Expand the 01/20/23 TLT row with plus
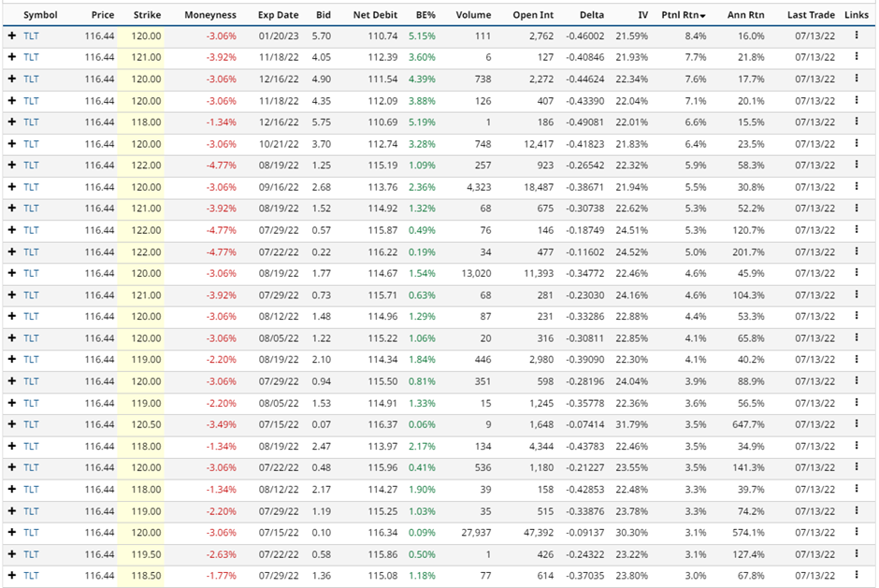 tap(12, 36)
